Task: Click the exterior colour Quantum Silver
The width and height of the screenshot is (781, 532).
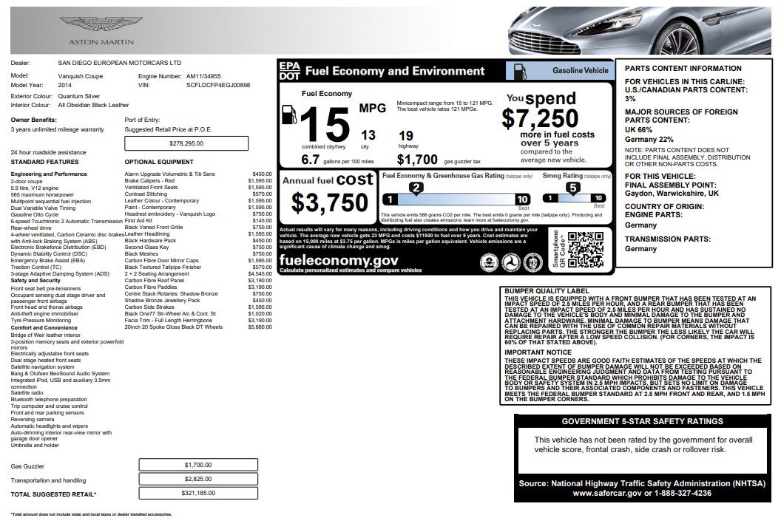Action: pos(78,96)
